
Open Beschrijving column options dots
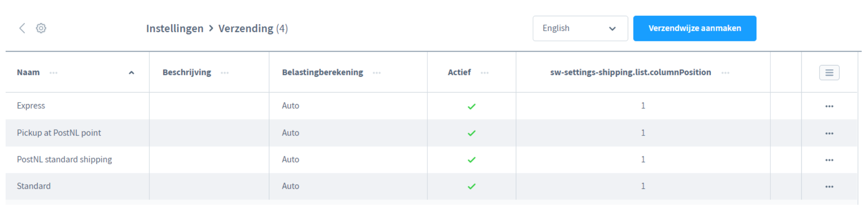(x=225, y=73)
